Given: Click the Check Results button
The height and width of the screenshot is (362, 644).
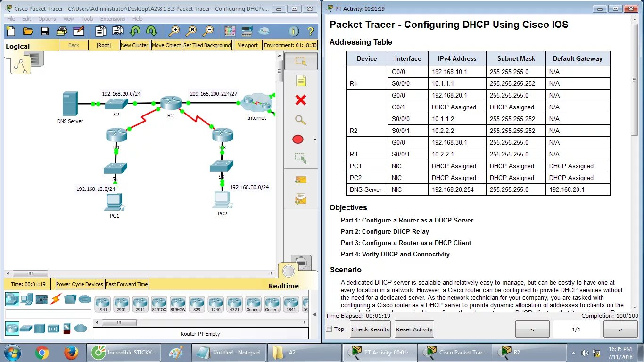Looking at the screenshot, I should [370, 329].
